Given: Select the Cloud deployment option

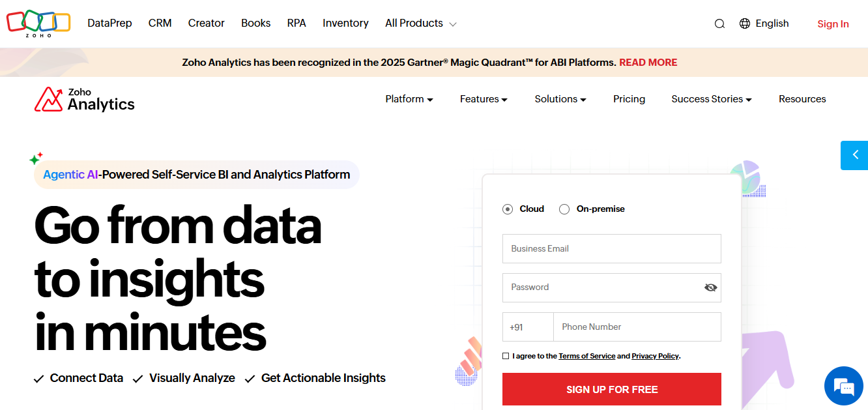Looking at the screenshot, I should [507, 209].
